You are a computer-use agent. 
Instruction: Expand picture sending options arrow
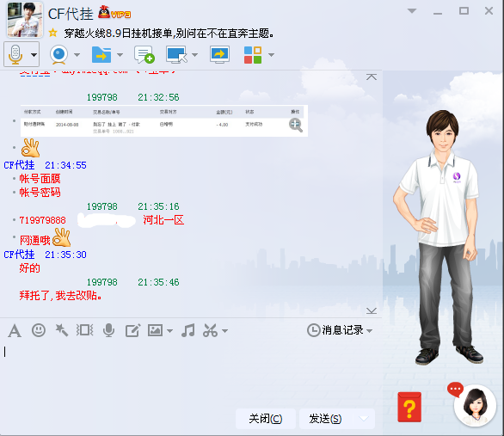coord(170,330)
